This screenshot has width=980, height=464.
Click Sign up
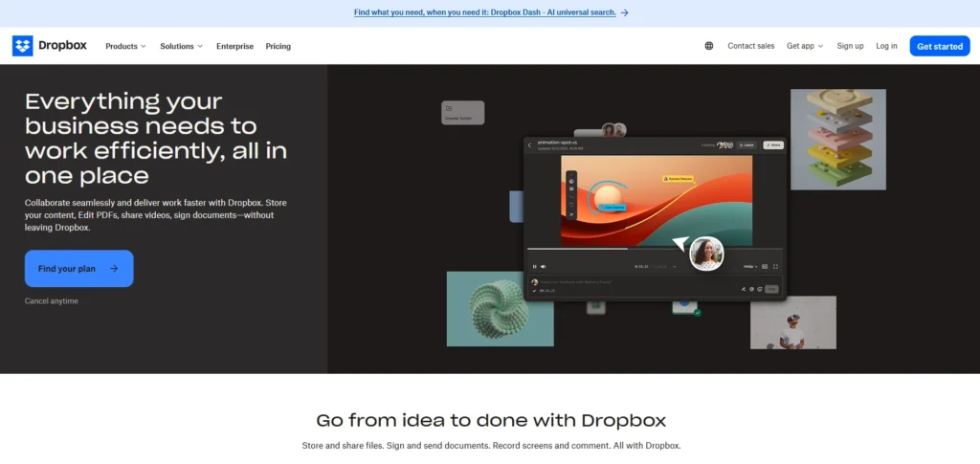click(850, 46)
